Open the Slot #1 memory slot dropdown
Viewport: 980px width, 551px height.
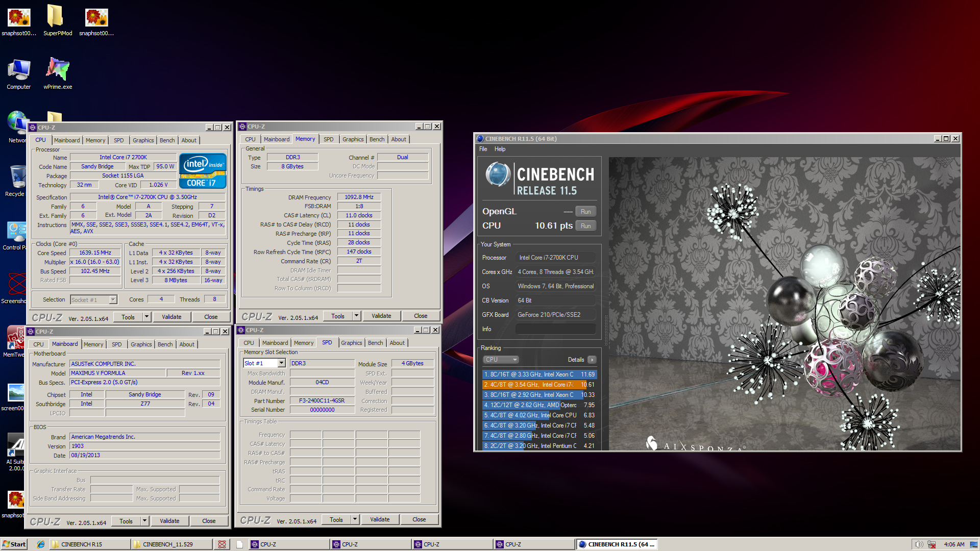point(264,363)
